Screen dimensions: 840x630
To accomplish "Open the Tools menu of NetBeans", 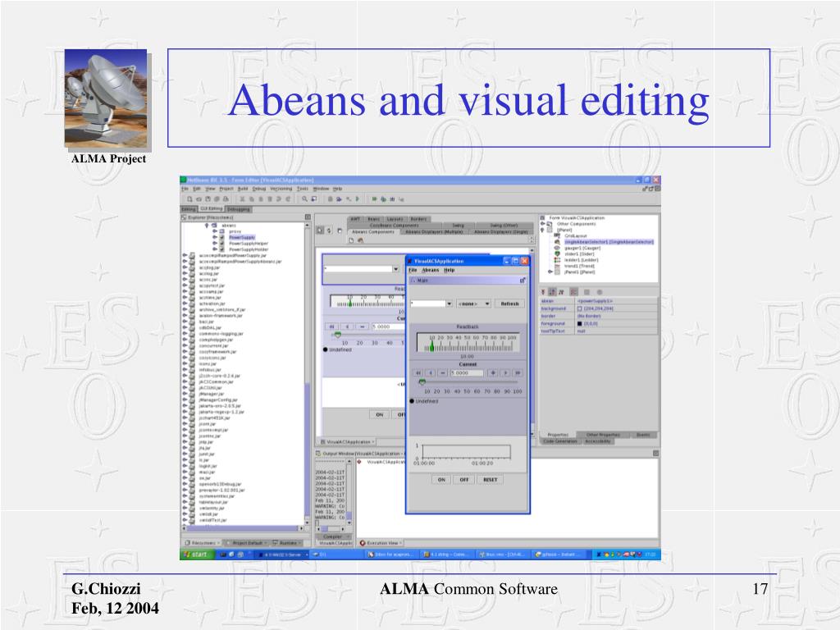I will pos(303,189).
